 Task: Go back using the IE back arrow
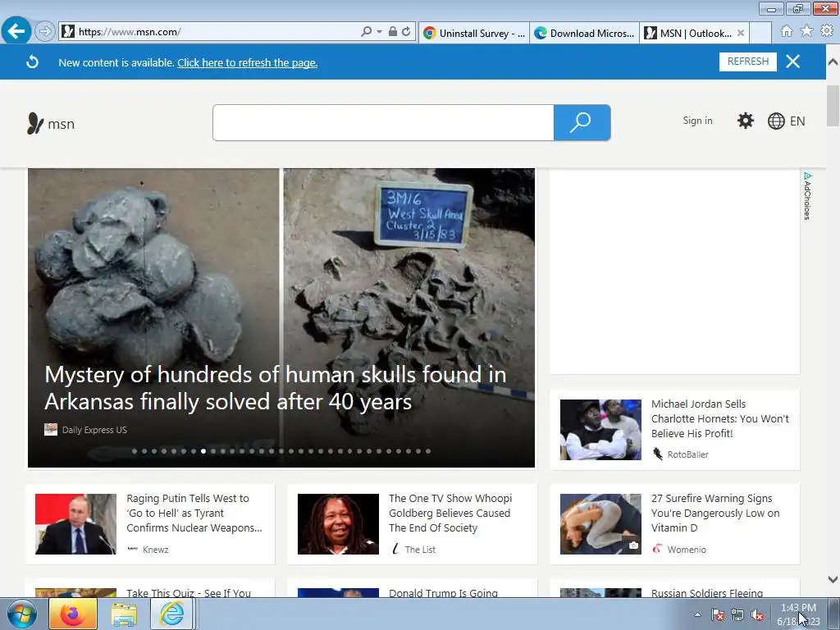pos(16,30)
